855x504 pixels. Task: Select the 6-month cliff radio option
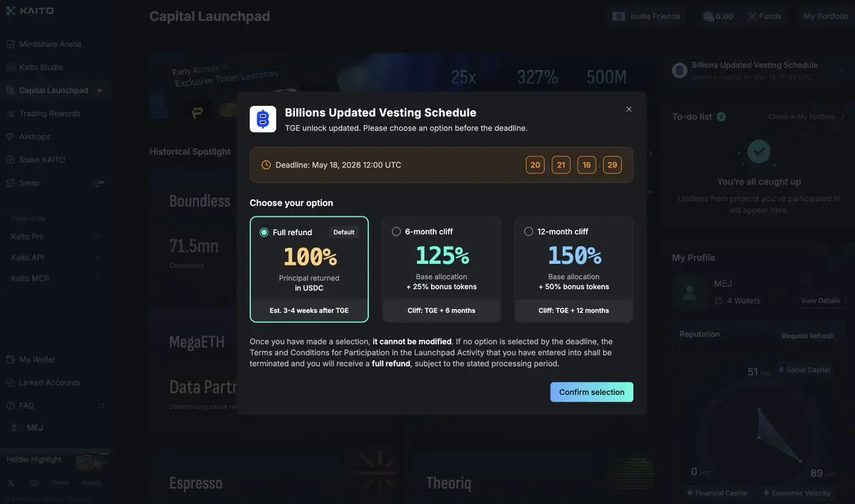[396, 231]
